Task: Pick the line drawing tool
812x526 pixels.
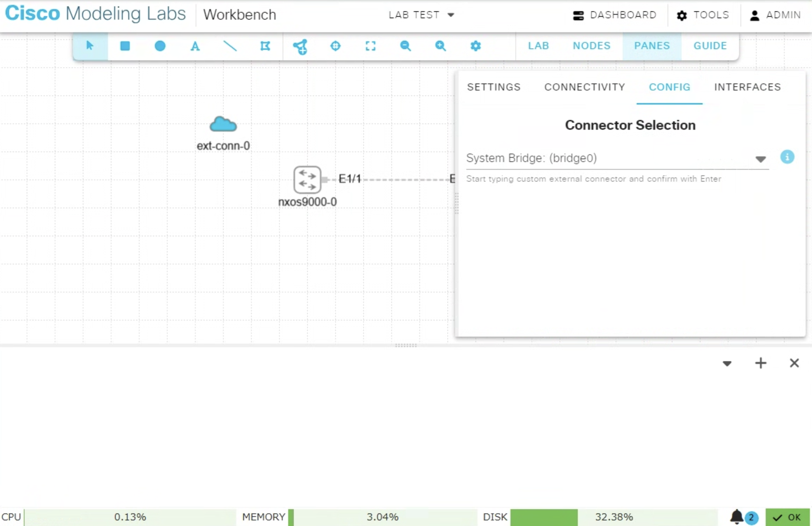Action: [x=230, y=46]
